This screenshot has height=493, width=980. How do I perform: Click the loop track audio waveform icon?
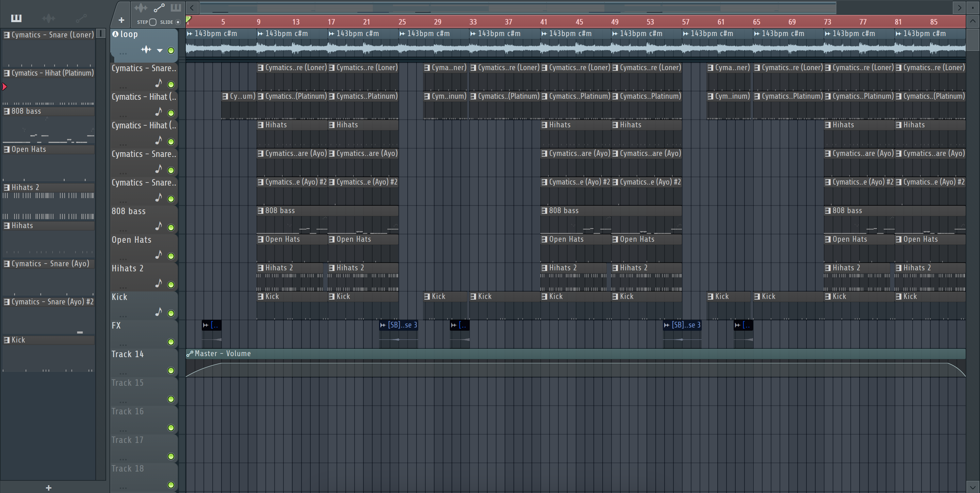[146, 50]
